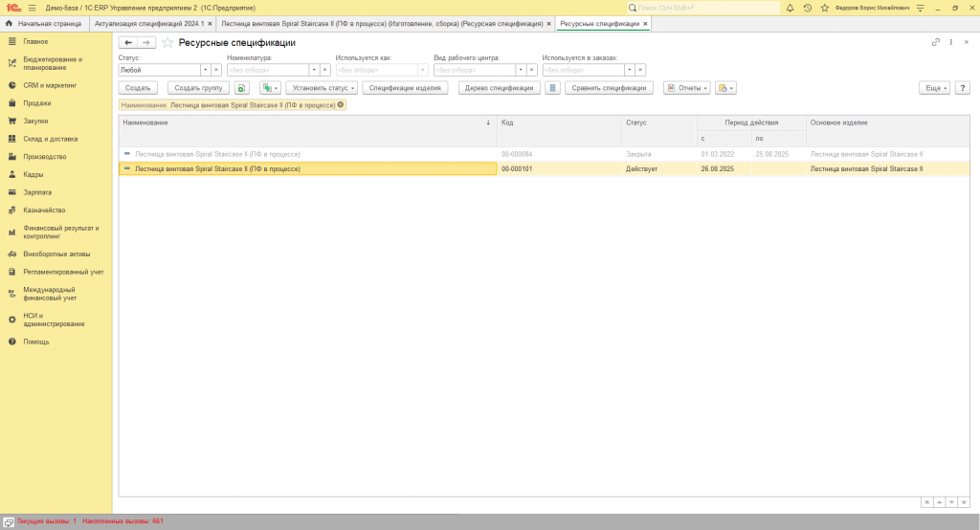Jump to the list end arrow
980x530 pixels.
964,502
